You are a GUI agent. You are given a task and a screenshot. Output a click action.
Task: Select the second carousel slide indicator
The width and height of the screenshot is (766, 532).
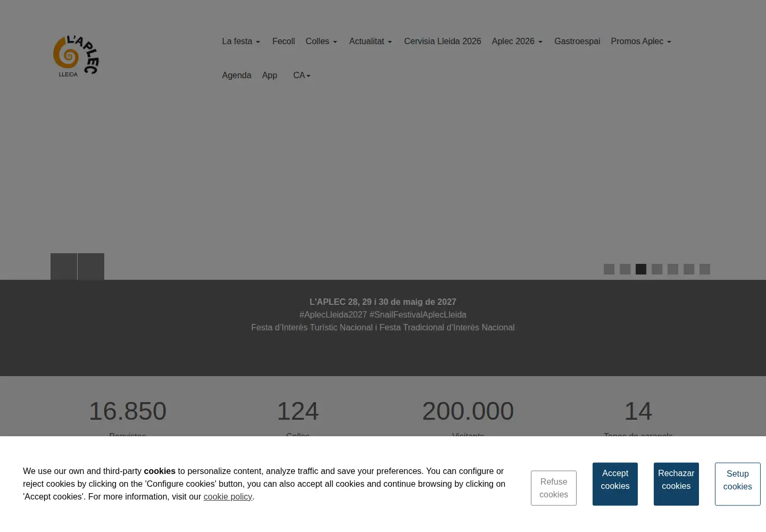pyautogui.click(x=625, y=269)
